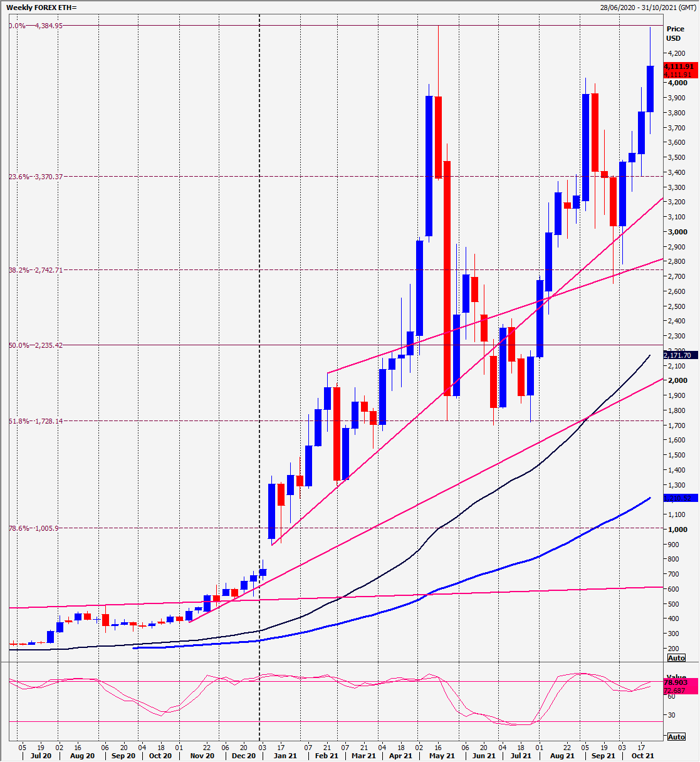The height and width of the screenshot is (762, 700).
Task: Click the 2,500 price axis label
Action: pyautogui.click(x=676, y=306)
